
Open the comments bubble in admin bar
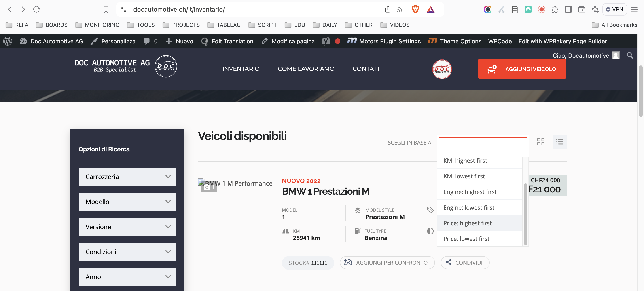coord(150,41)
